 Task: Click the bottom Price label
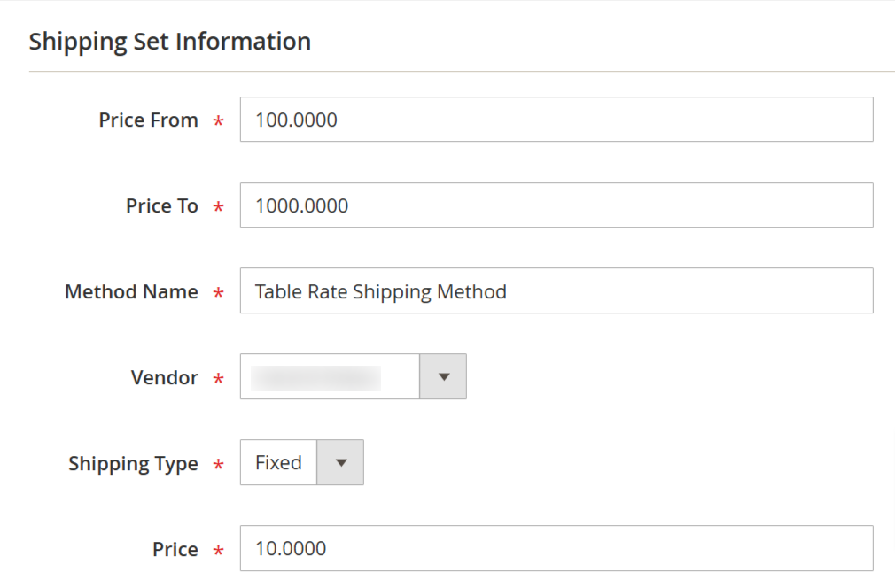[175, 550]
